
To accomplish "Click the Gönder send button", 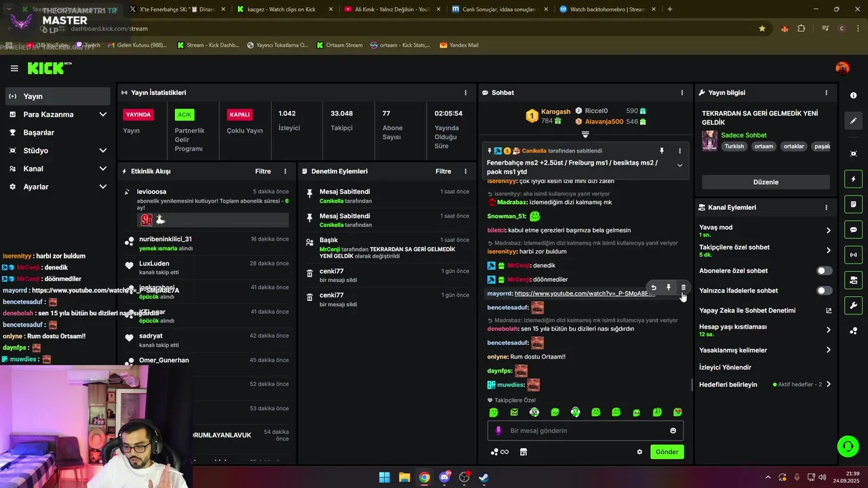I will click(x=667, y=452).
